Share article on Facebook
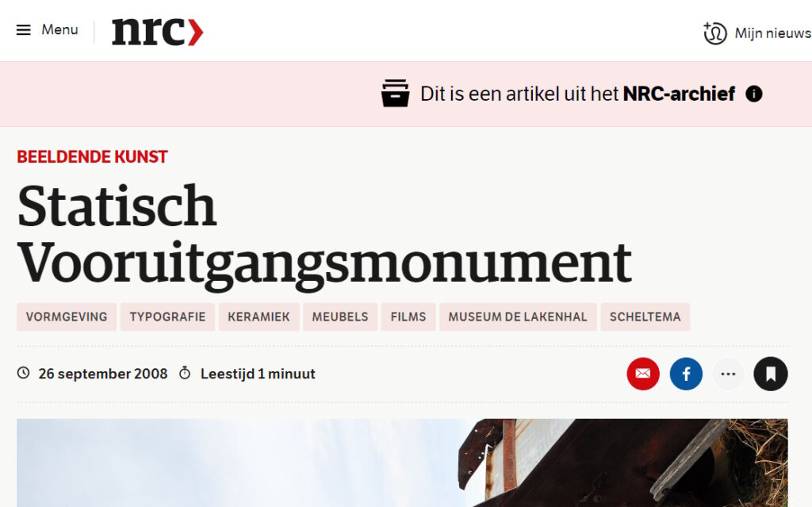 tap(686, 374)
